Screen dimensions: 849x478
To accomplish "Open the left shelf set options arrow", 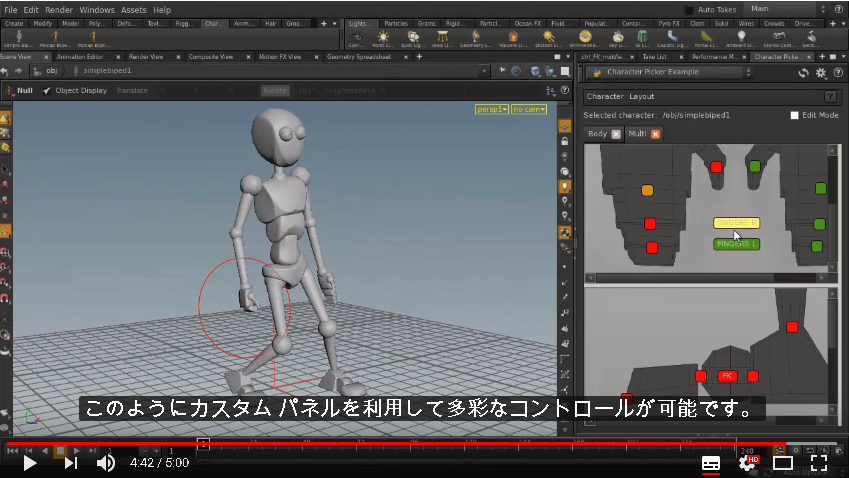I will (x=334, y=23).
